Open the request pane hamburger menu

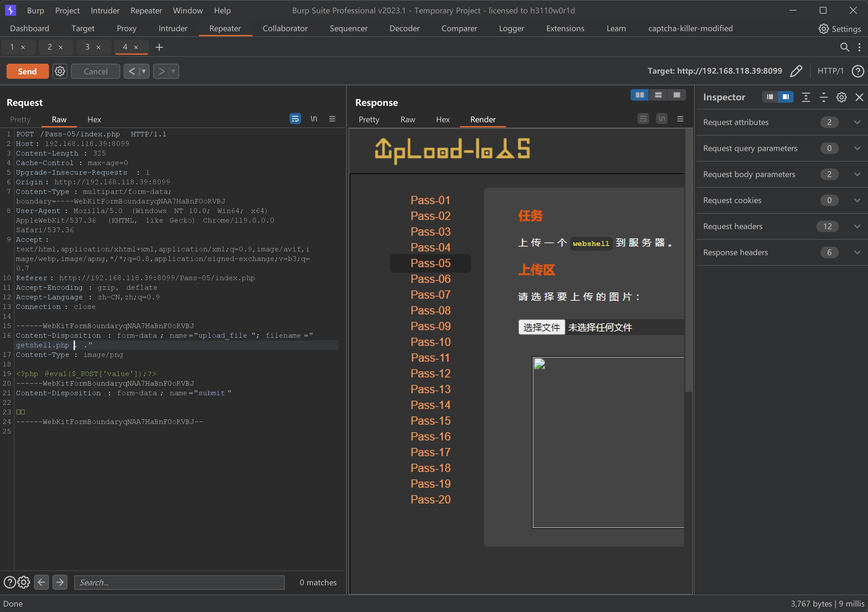(x=332, y=119)
